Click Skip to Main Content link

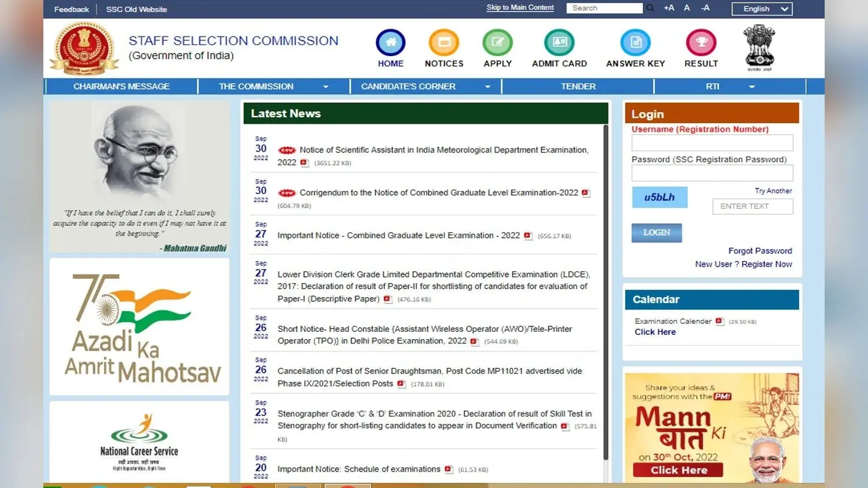click(520, 8)
